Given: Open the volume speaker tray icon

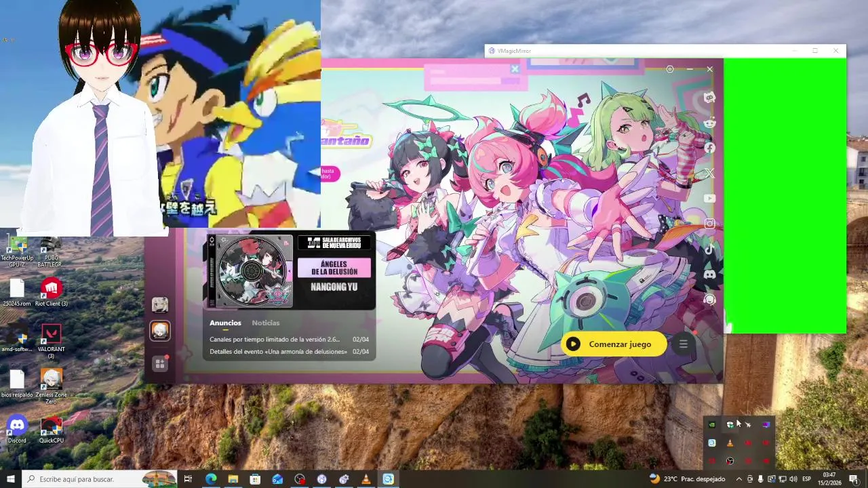Looking at the screenshot, I should coord(793,479).
